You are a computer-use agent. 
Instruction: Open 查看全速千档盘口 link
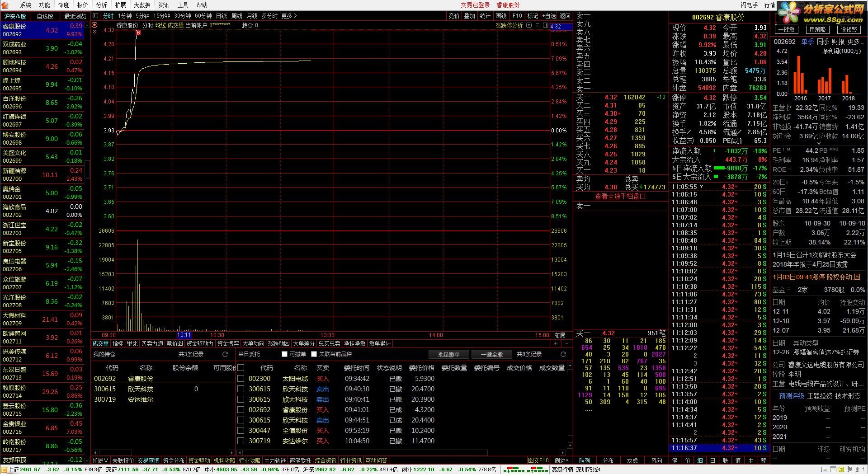click(x=620, y=197)
